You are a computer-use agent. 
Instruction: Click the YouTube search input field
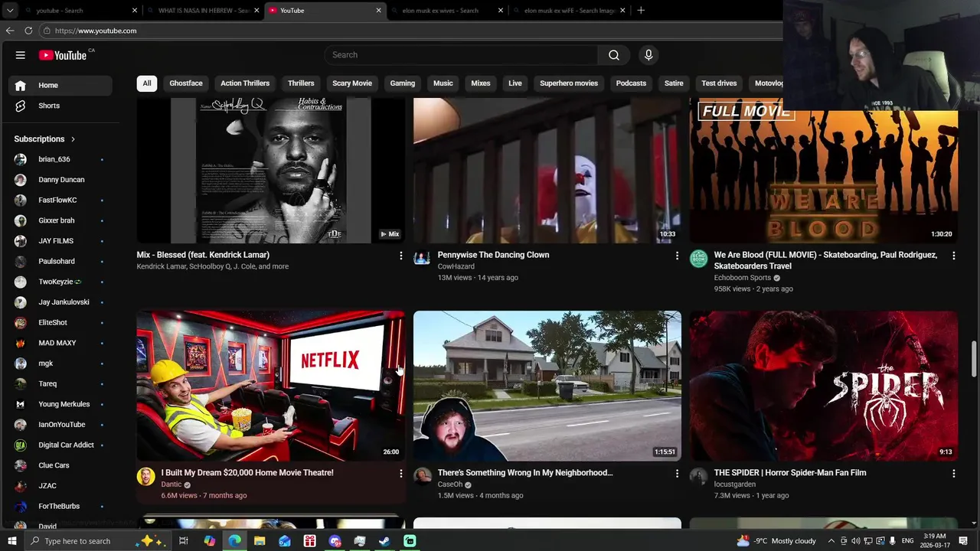pos(462,55)
